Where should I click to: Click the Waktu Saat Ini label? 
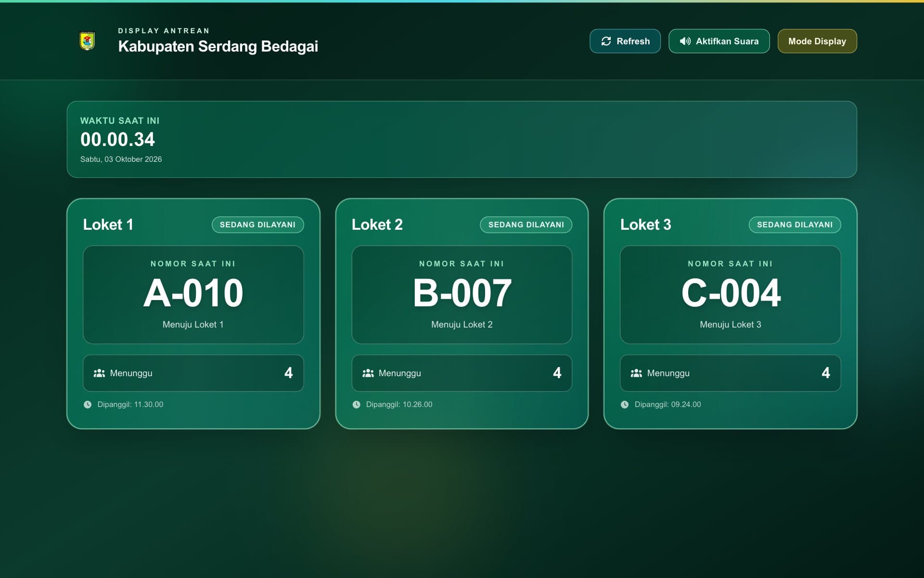coord(120,121)
